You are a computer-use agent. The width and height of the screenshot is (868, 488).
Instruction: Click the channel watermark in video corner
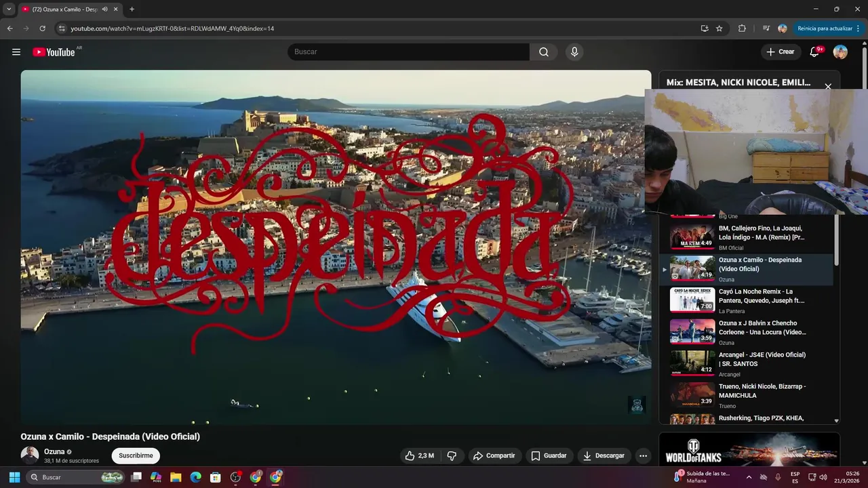[637, 405]
